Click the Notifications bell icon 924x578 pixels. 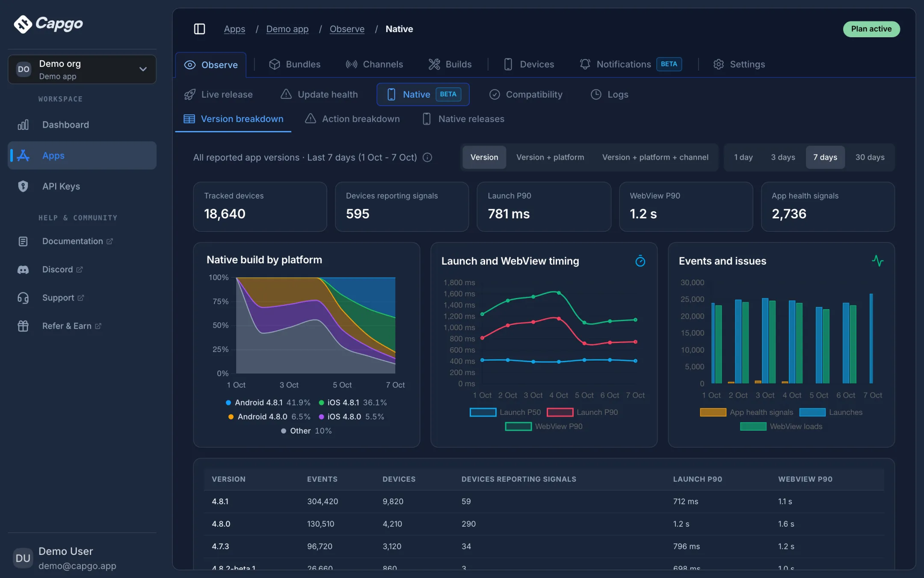(x=585, y=64)
